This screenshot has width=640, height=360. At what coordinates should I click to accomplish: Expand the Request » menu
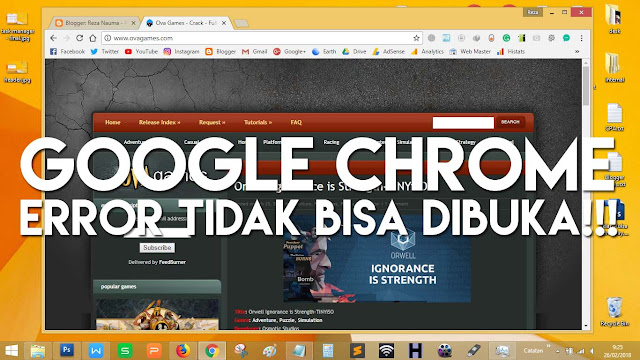point(212,122)
